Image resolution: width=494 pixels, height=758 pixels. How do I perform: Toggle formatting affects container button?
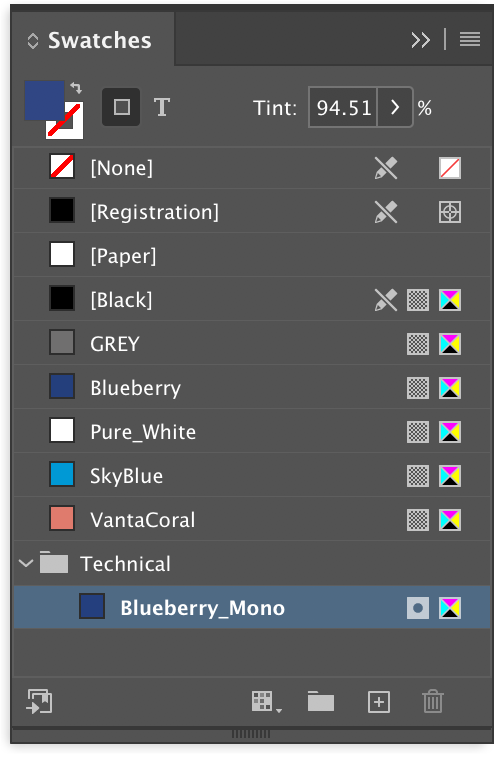click(121, 107)
